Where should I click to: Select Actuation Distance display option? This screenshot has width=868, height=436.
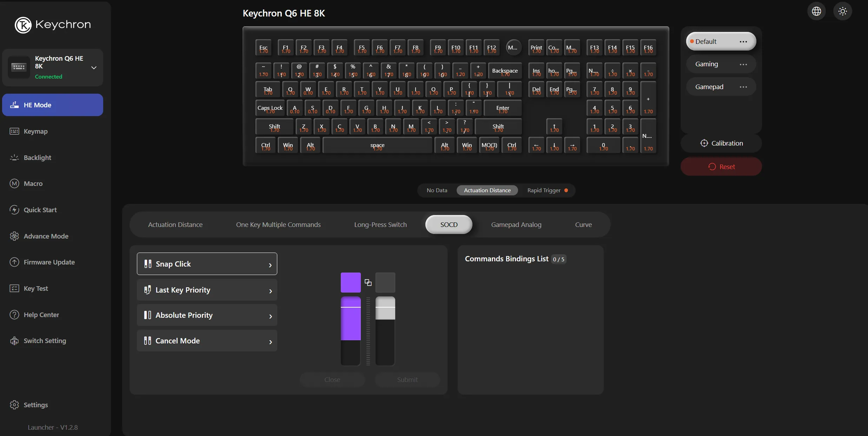pyautogui.click(x=487, y=190)
